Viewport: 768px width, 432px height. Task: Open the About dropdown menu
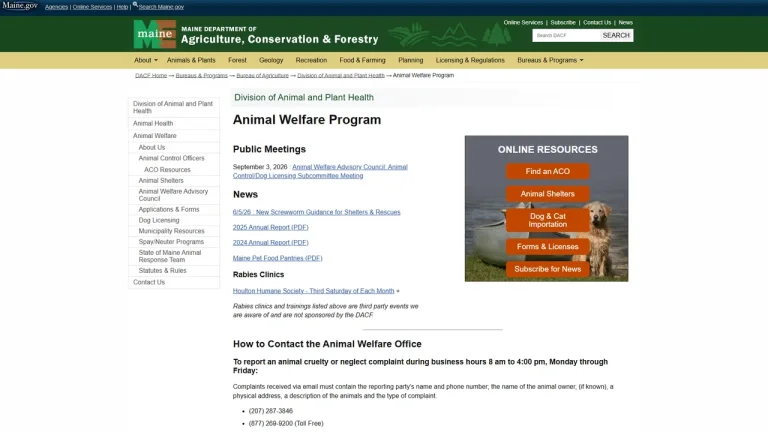tap(145, 60)
